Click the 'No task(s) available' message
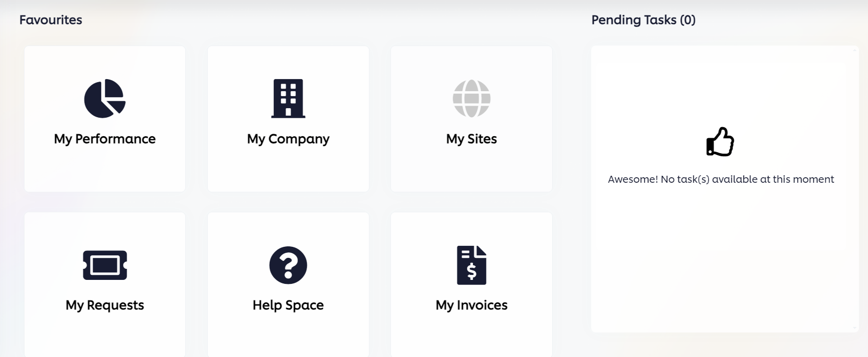868x357 pixels. [x=720, y=179]
